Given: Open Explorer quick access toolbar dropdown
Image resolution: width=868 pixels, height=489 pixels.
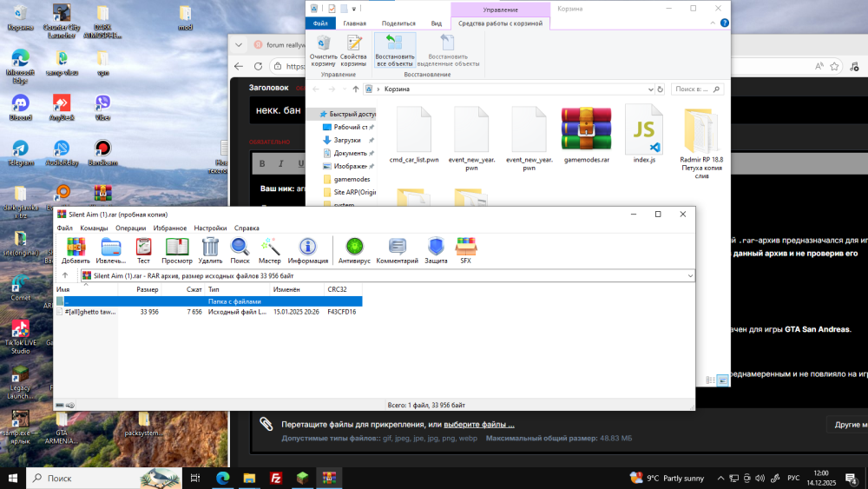Looking at the screenshot, I should (x=354, y=9).
